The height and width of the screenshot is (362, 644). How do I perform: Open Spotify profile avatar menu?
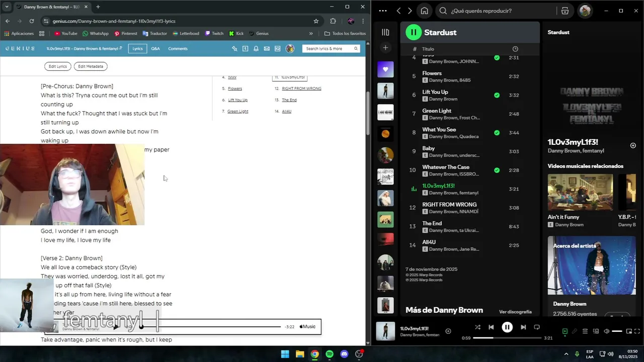tap(585, 11)
